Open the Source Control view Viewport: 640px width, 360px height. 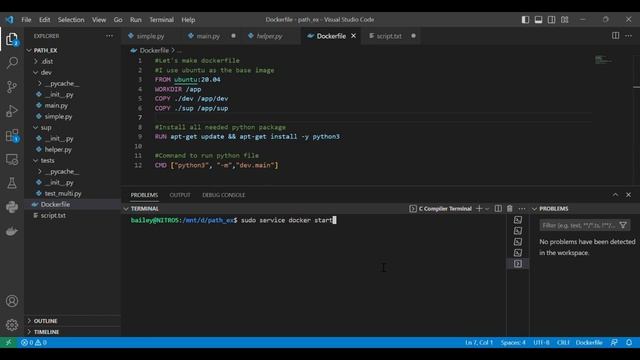12,87
